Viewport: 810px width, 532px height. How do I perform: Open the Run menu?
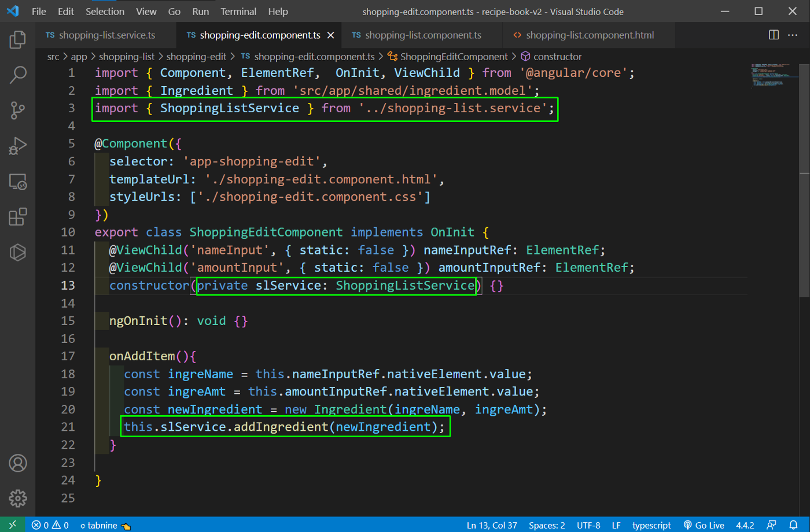click(201, 12)
